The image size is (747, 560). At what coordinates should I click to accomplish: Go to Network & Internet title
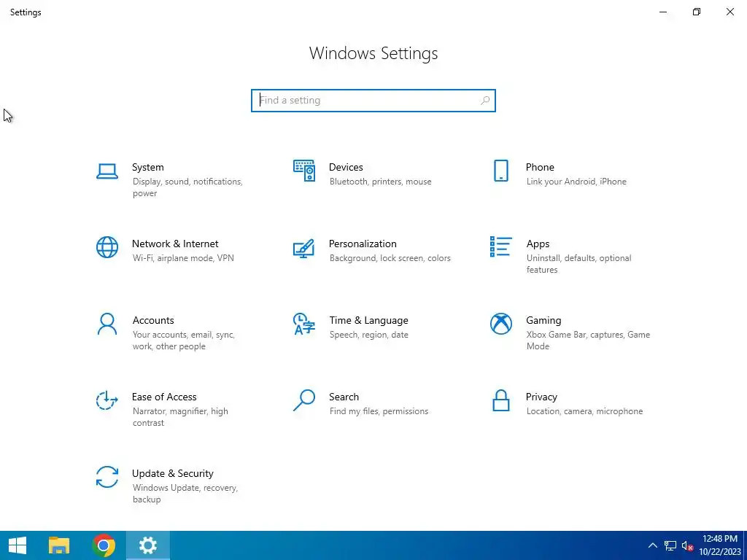(x=175, y=244)
